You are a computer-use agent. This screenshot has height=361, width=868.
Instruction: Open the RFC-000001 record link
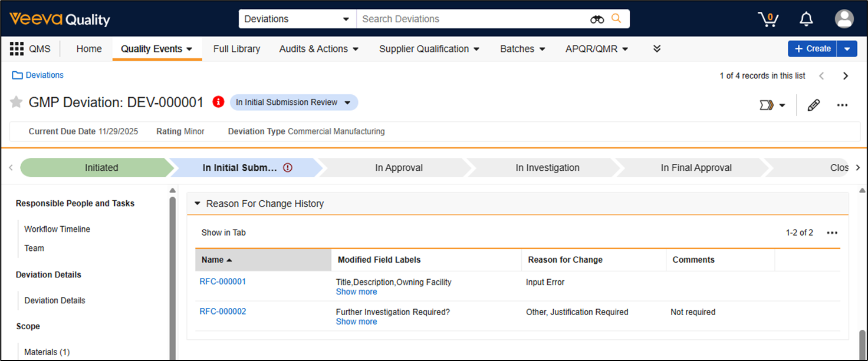pos(222,281)
